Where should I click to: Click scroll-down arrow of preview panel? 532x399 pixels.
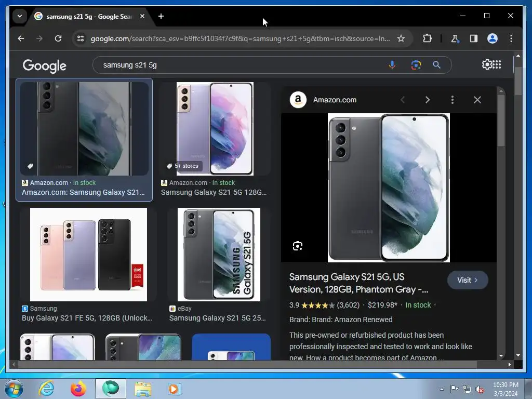tap(501, 355)
